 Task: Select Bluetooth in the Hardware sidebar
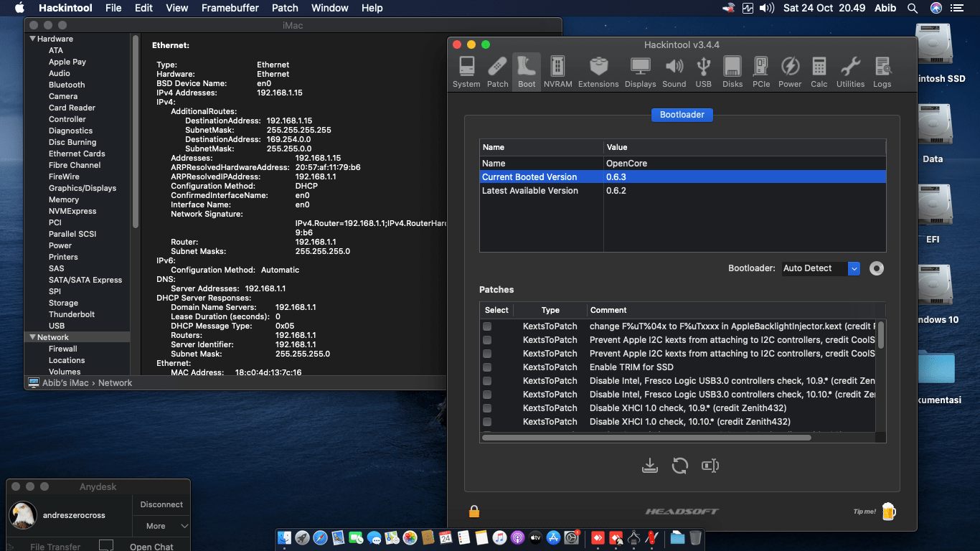pyautogui.click(x=66, y=84)
